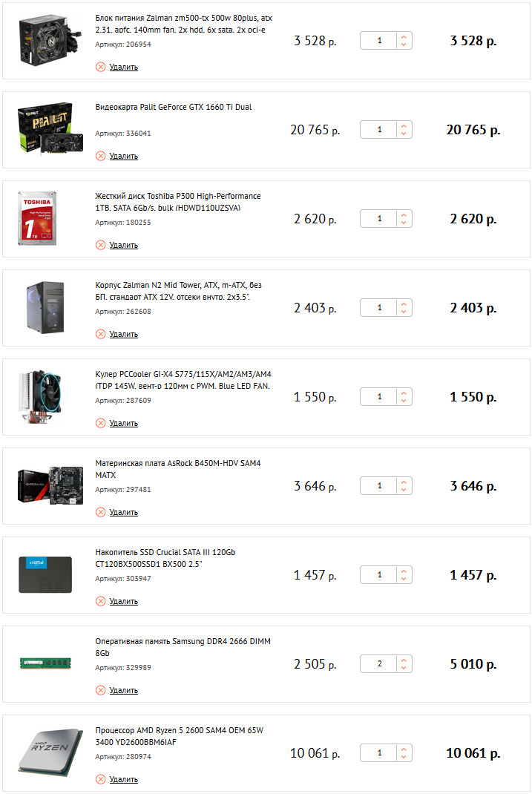
Task: Increase quantity of Samsung DDR4 memory
Action: 404,660
